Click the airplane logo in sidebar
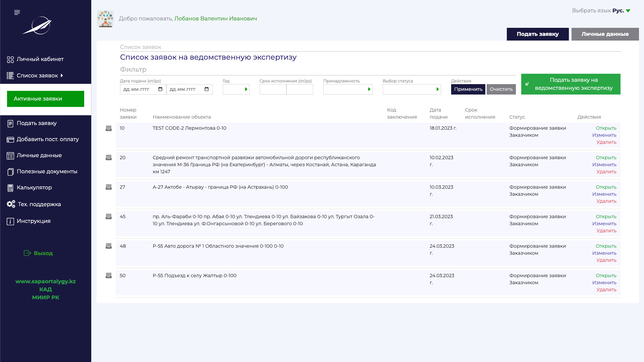 click(38, 25)
